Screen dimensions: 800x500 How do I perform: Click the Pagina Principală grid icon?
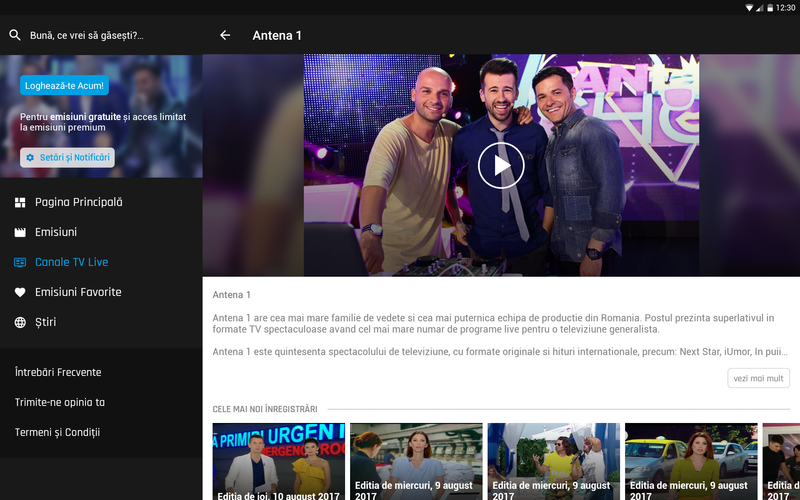click(x=20, y=203)
